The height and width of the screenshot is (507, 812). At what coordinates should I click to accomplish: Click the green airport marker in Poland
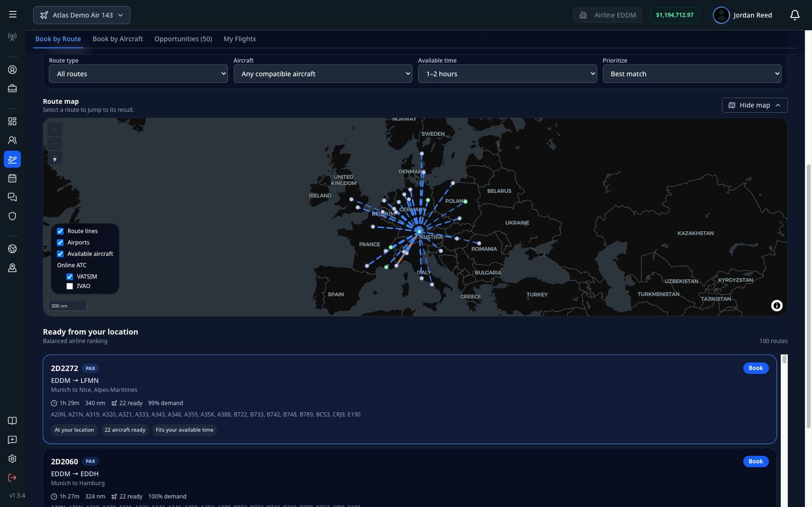click(465, 201)
